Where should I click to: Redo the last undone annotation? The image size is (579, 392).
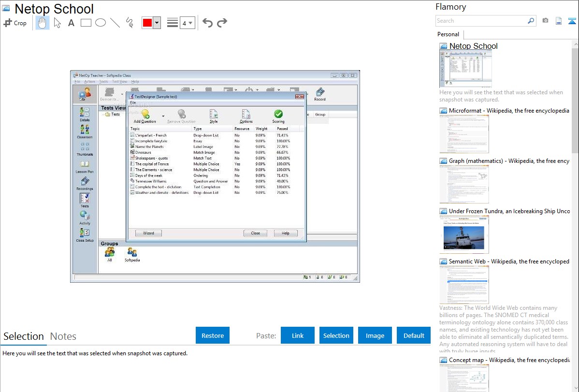point(222,23)
